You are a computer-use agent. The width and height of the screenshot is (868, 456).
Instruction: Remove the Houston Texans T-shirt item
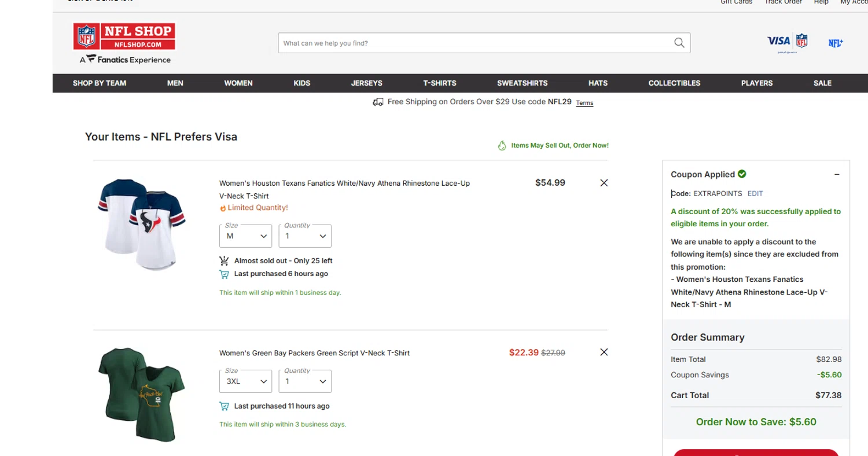(604, 183)
